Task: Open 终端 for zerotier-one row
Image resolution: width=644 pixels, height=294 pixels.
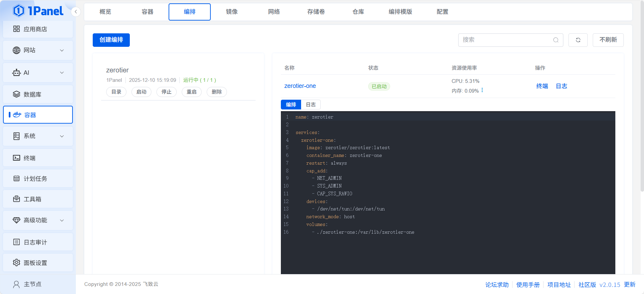Action: coord(542,86)
